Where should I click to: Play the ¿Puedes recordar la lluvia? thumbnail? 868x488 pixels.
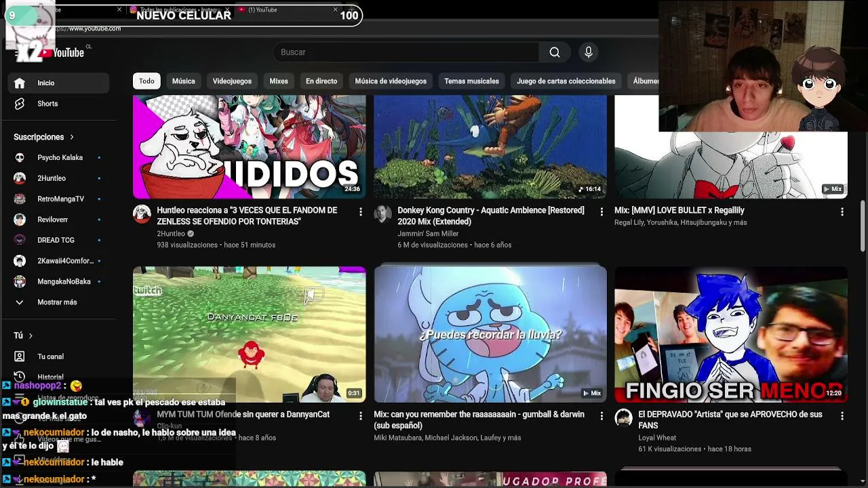tap(490, 334)
